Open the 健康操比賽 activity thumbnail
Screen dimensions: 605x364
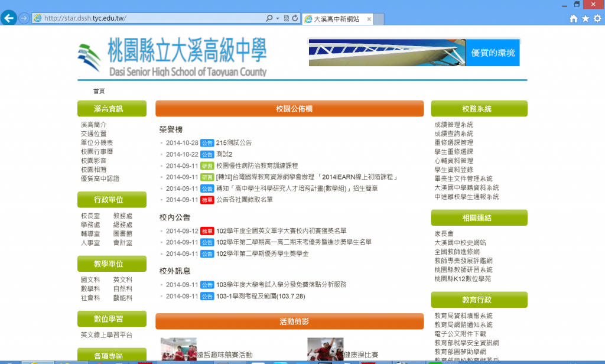(x=325, y=350)
